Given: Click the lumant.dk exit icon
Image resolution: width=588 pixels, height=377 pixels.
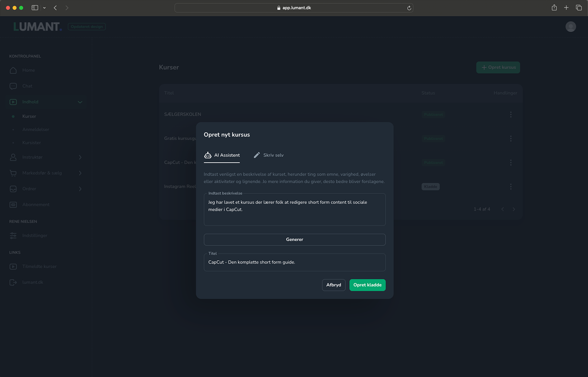Looking at the screenshot, I should pos(13,282).
